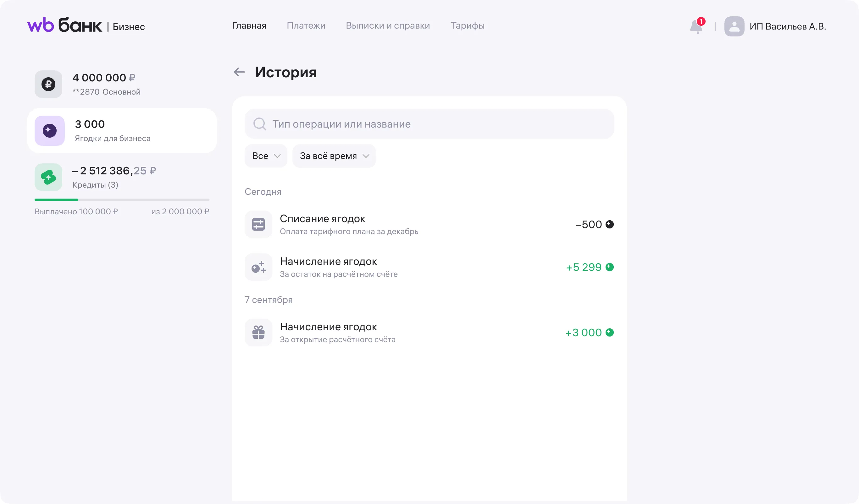Focus the Тип операции или название search field
Viewport: 859px width, 504px height.
click(436, 124)
